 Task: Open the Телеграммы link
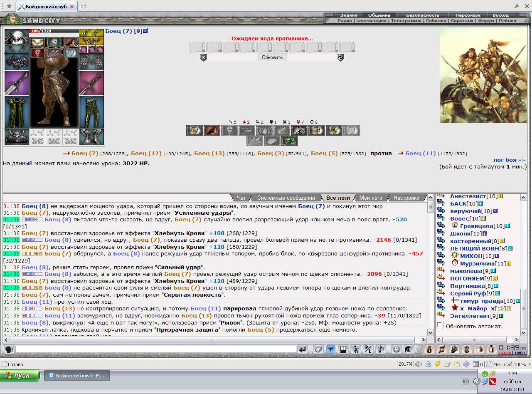tap(406, 20)
